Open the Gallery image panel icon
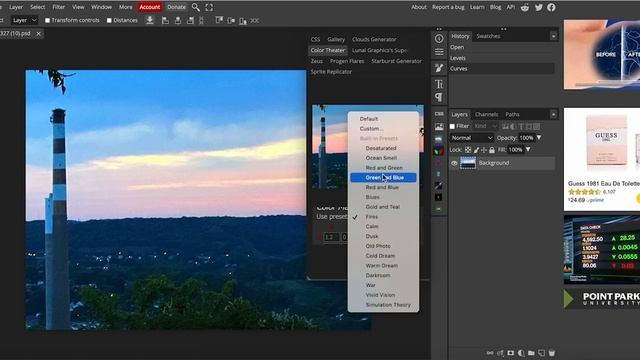The height and width of the screenshot is (360, 640). pyautogui.click(x=439, y=127)
